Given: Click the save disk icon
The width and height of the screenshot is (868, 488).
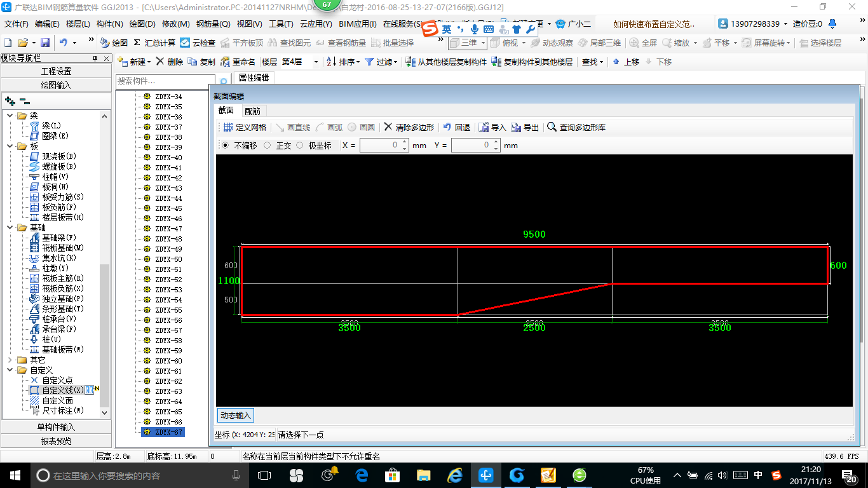Looking at the screenshot, I should tap(45, 43).
